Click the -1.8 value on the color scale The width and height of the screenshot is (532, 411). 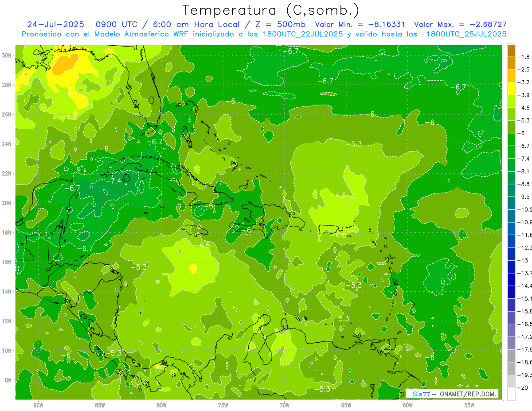524,57
